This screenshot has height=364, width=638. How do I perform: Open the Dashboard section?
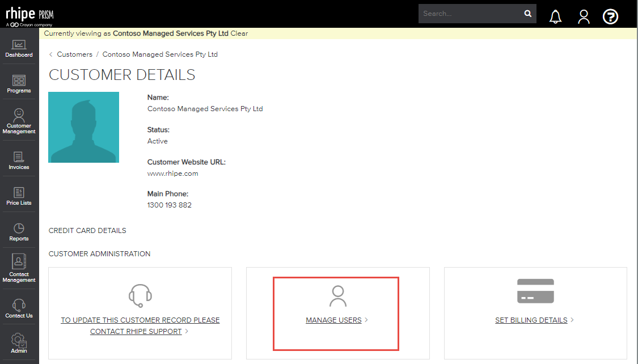click(19, 48)
